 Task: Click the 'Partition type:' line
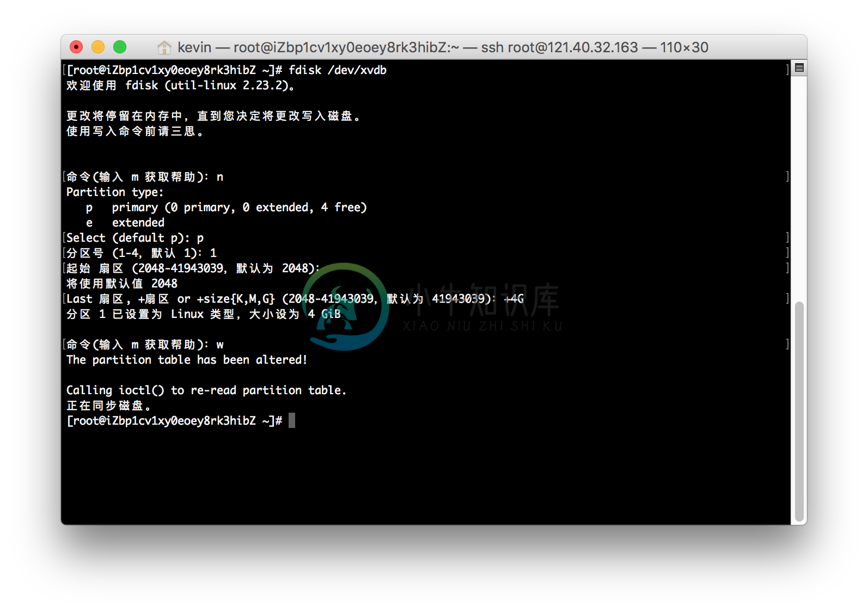(x=115, y=192)
